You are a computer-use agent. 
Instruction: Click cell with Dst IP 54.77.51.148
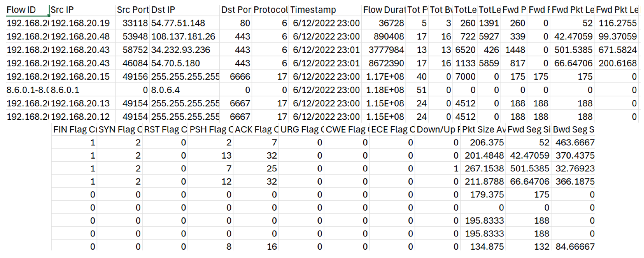point(185,23)
